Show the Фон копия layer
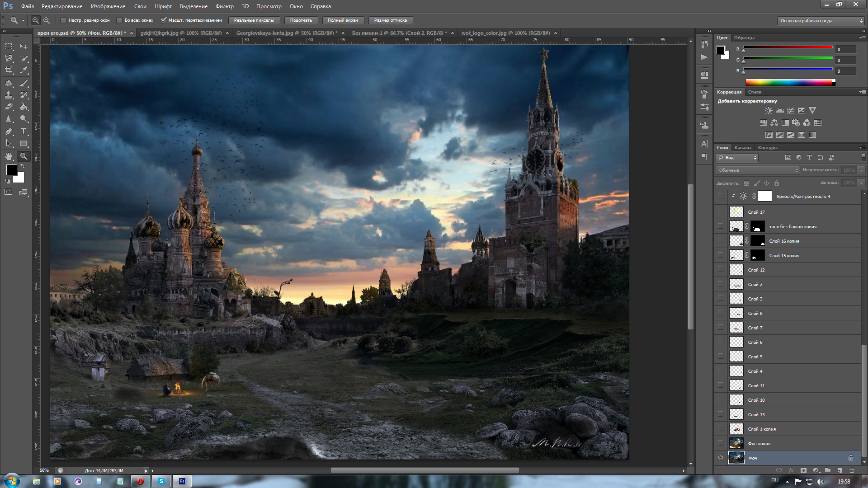 721,443
